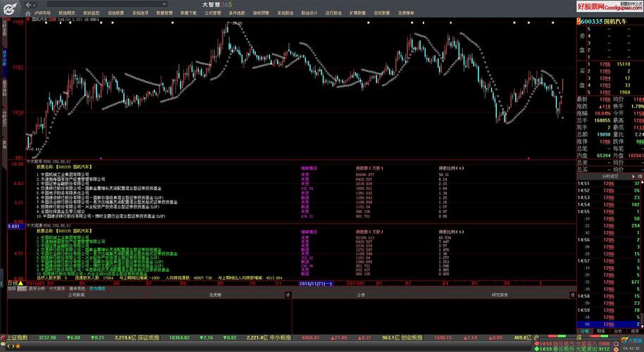Open the 龙虎榜 panel header

(215, 295)
